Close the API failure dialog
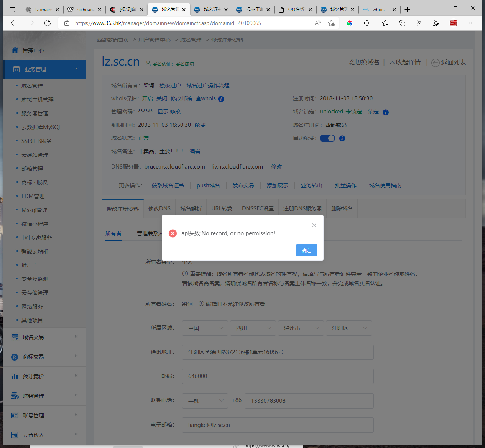The image size is (485, 448). [314, 225]
